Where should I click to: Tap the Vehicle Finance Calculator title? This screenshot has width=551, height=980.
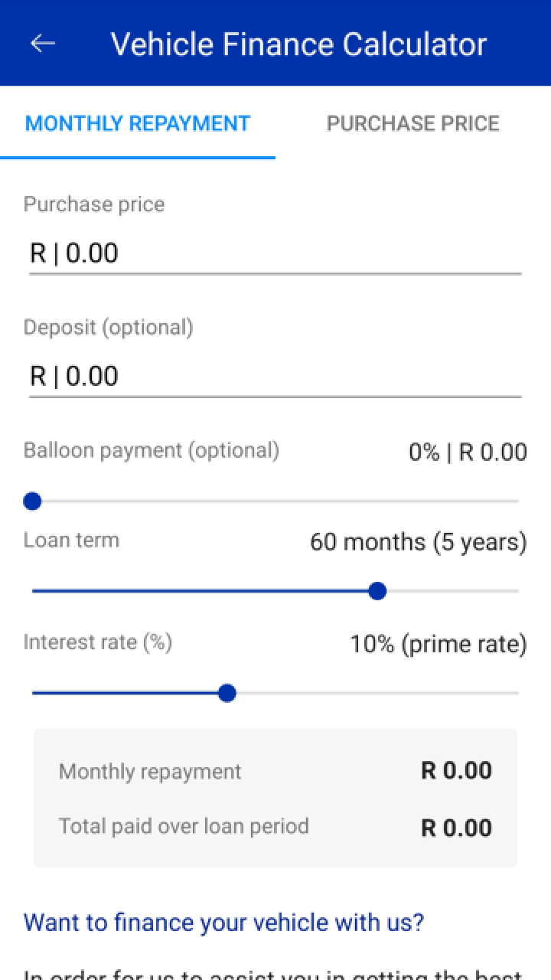(298, 44)
